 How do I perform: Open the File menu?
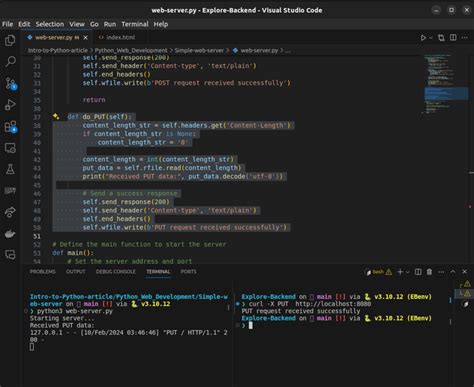[7, 24]
